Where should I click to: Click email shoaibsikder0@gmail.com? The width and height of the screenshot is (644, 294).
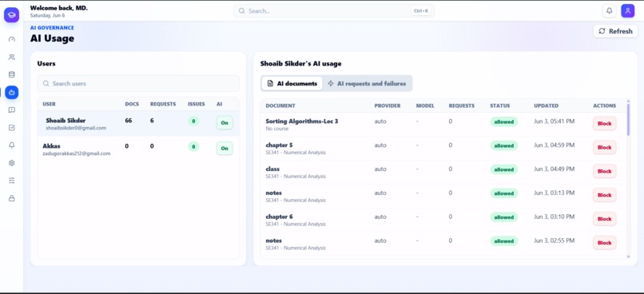coord(76,128)
